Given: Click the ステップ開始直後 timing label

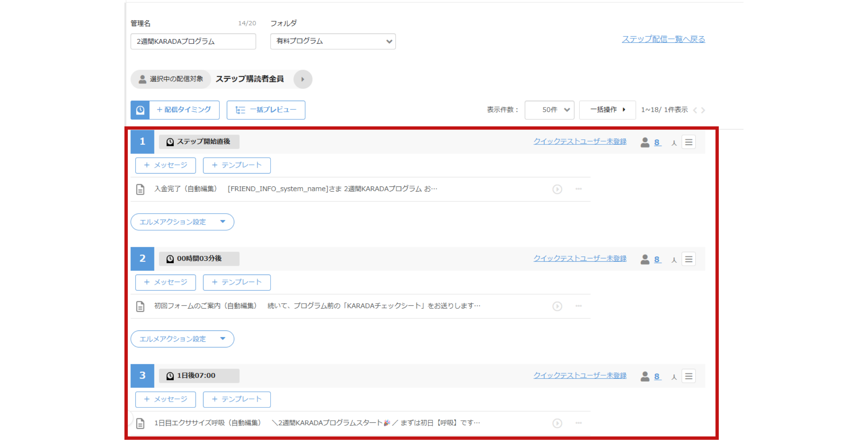Looking at the screenshot, I should (199, 142).
